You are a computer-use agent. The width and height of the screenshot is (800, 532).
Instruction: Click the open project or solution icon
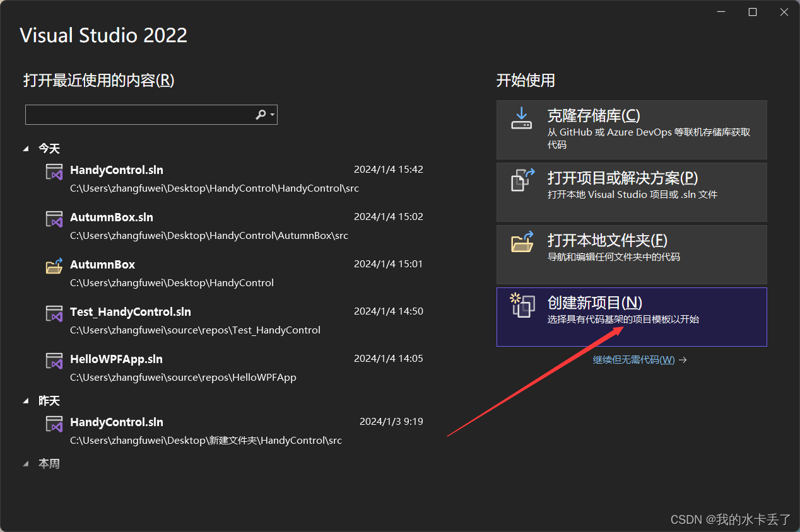click(x=522, y=180)
